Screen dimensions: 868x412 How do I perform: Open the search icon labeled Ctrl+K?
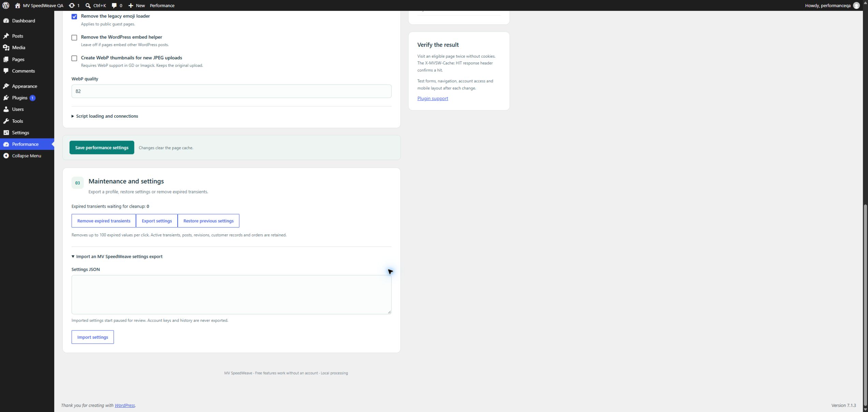point(88,5)
